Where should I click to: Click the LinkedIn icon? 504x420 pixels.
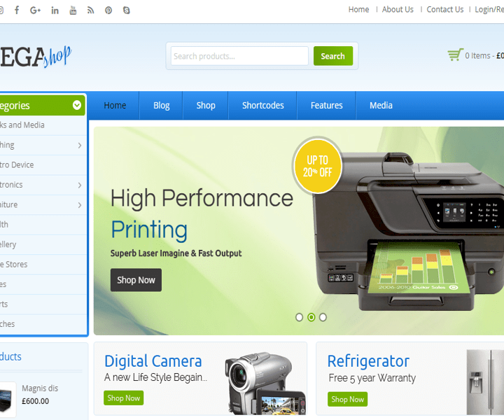[55, 10]
